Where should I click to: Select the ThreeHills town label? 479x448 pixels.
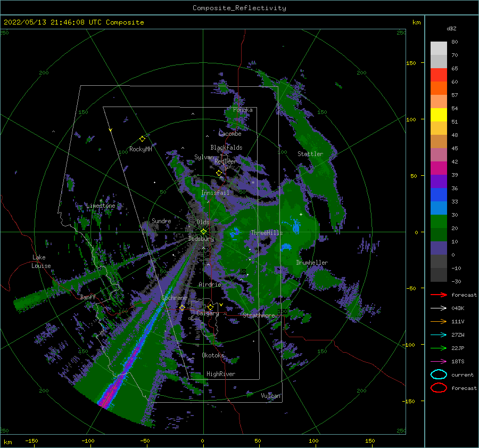pos(267,233)
